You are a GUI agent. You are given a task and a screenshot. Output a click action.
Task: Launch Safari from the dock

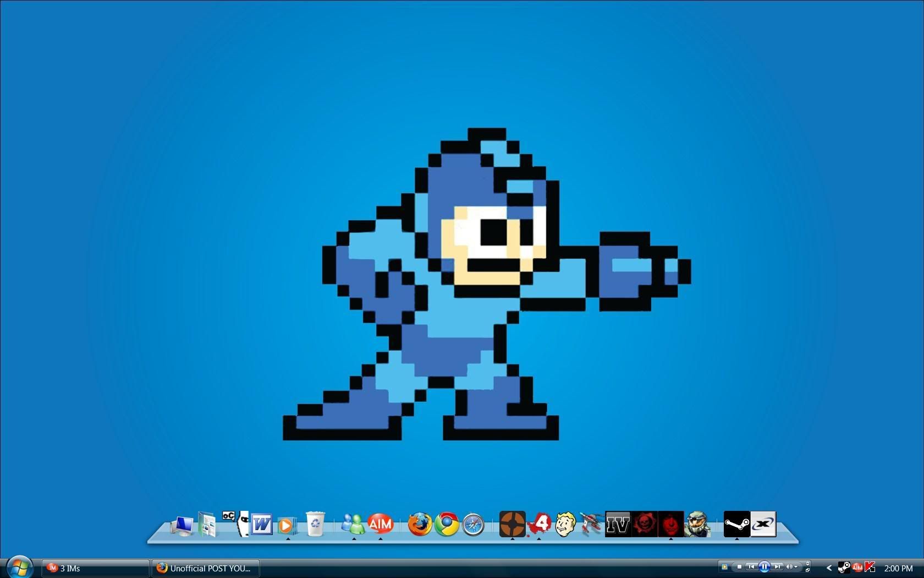point(473,525)
